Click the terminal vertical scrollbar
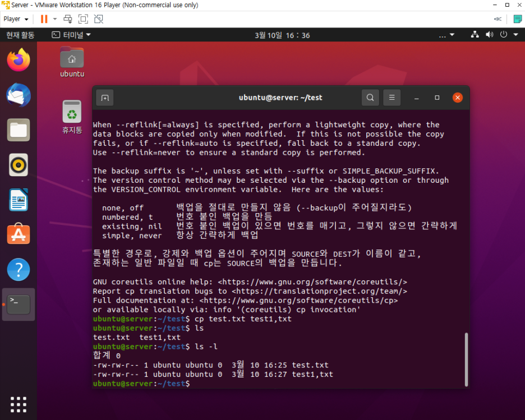 (x=466, y=359)
